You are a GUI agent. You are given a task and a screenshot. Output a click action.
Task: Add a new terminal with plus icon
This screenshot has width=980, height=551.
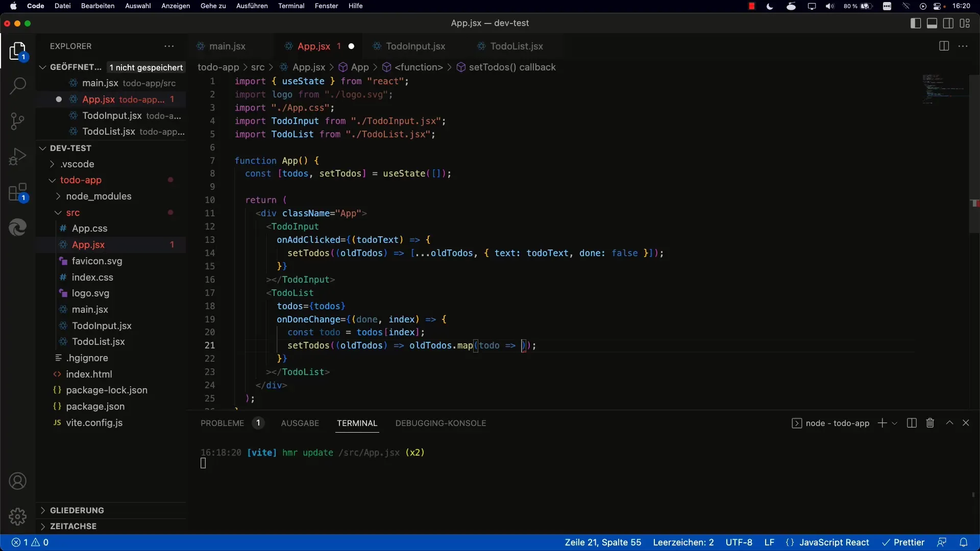882,423
